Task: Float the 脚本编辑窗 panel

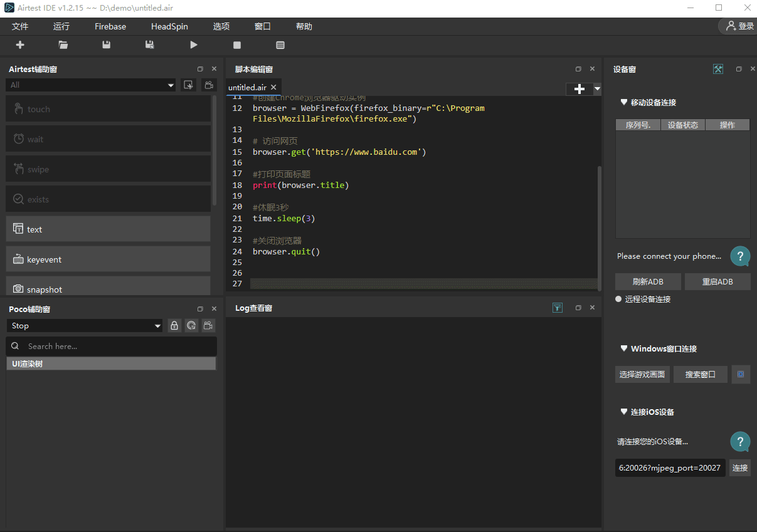Action: tap(578, 69)
